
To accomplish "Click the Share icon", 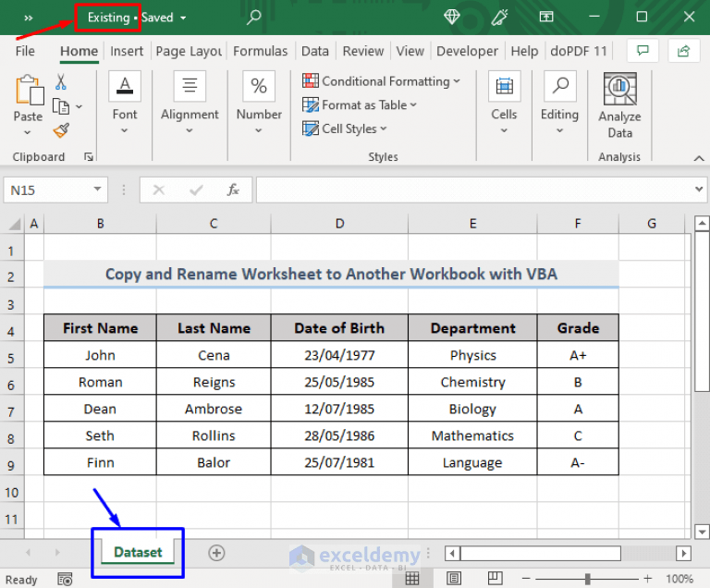I will [683, 50].
